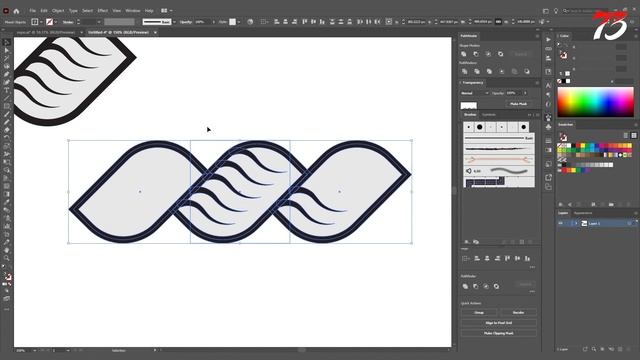Image resolution: width=640 pixels, height=360 pixels.
Task: Select the Zoom tool in left toolbar
Action: (x=7, y=258)
